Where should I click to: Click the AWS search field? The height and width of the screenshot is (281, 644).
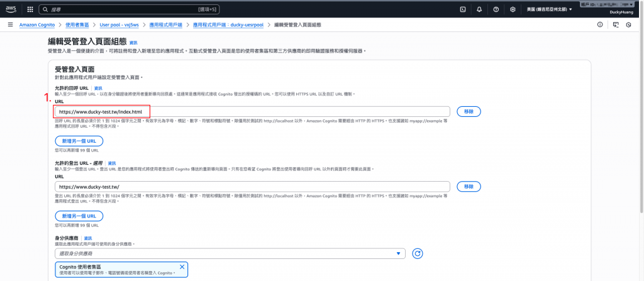coord(130,9)
